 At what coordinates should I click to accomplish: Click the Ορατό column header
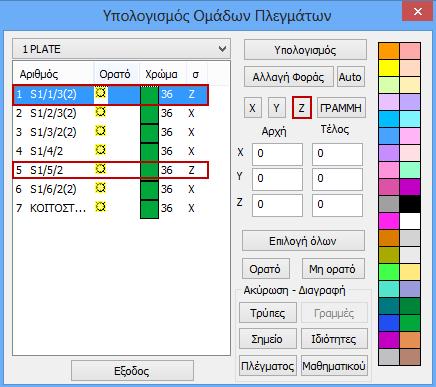[x=116, y=74]
